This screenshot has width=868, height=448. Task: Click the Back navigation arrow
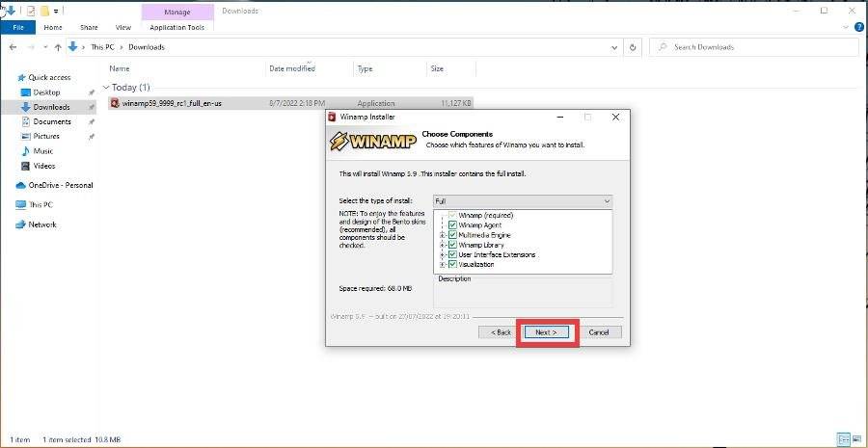point(14,47)
